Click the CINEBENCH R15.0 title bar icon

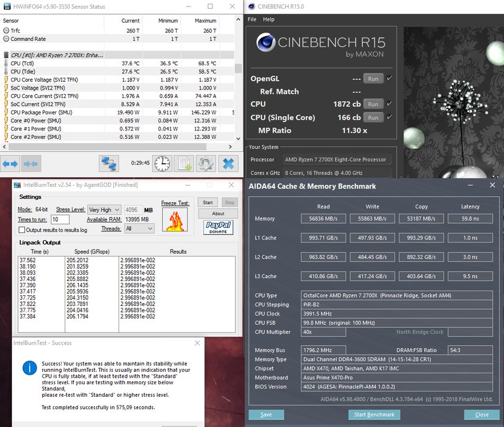pos(251,7)
